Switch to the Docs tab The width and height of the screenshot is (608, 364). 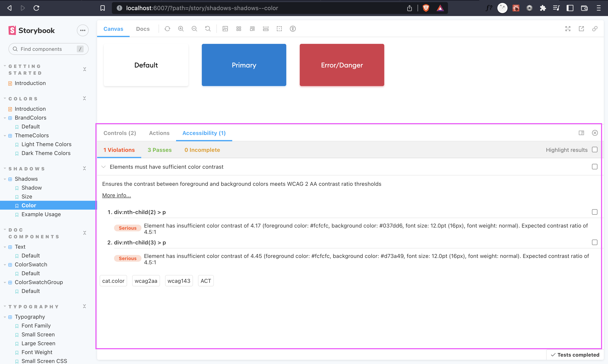[x=143, y=29]
